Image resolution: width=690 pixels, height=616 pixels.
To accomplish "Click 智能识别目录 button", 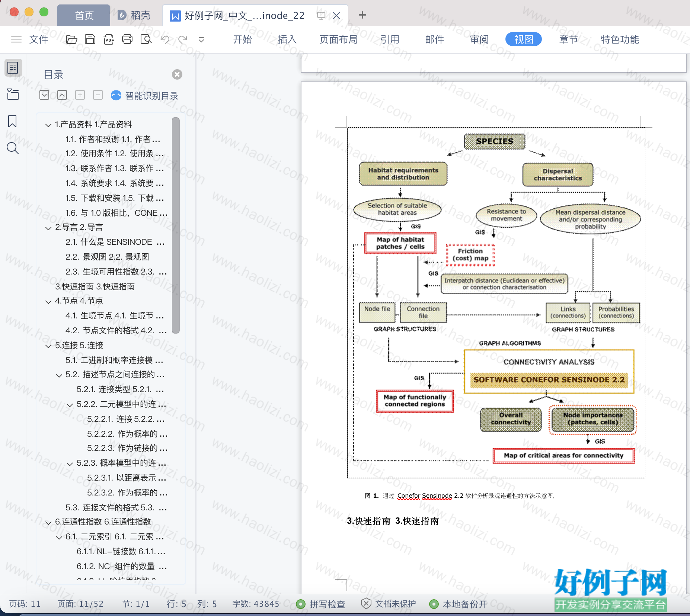I will [x=145, y=96].
